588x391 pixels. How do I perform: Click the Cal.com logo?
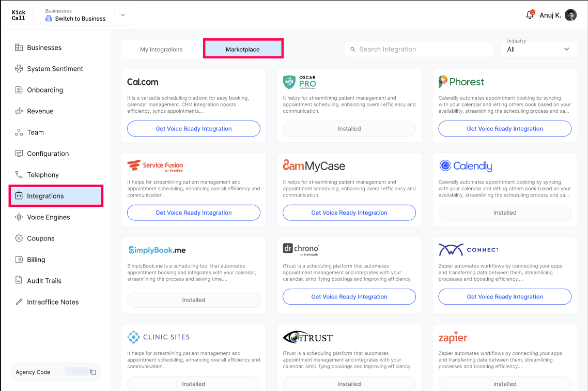click(x=143, y=82)
